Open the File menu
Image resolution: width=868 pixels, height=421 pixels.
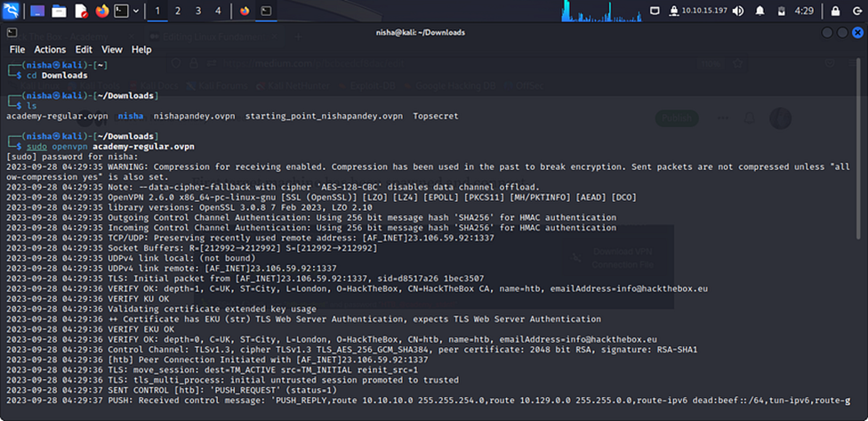tap(17, 49)
